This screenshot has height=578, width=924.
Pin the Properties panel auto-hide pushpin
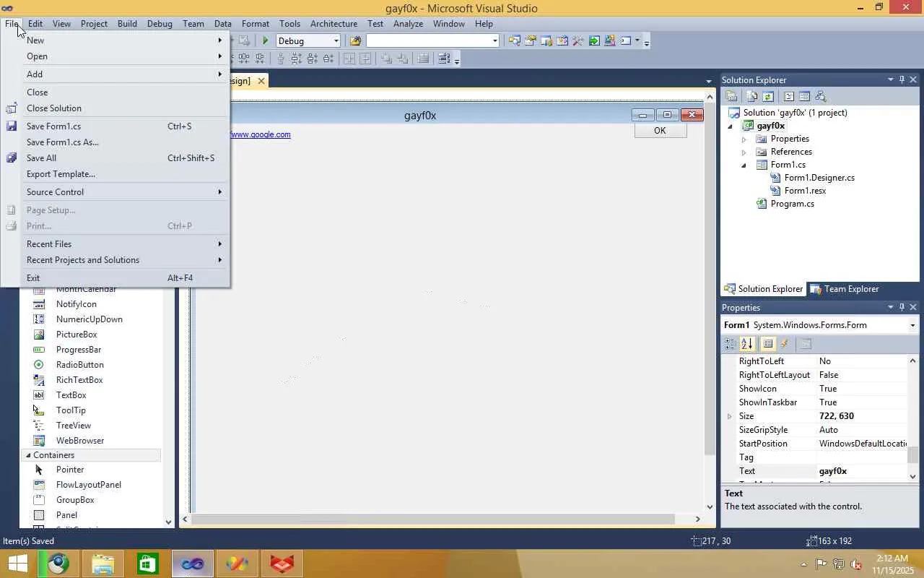point(902,307)
